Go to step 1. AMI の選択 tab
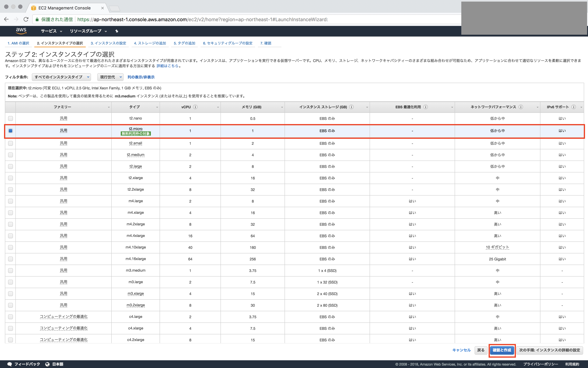Viewport: 588px width, 368px height. (19, 43)
